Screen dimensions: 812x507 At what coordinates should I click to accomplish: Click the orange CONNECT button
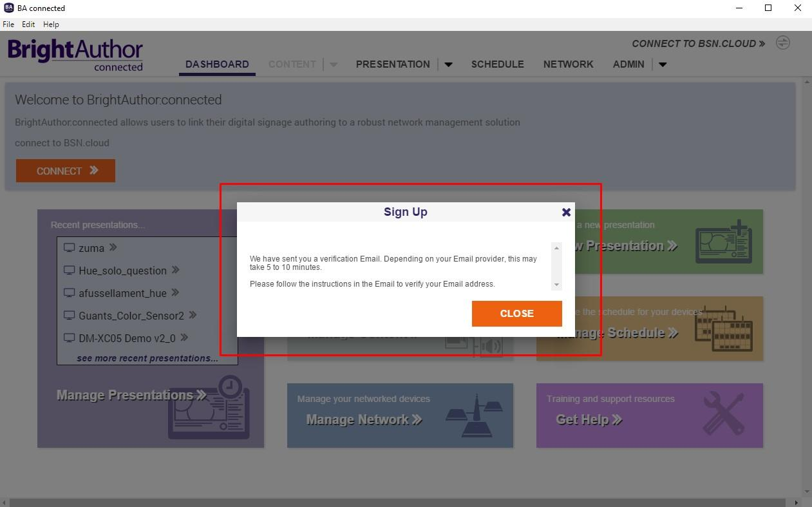[x=66, y=171]
